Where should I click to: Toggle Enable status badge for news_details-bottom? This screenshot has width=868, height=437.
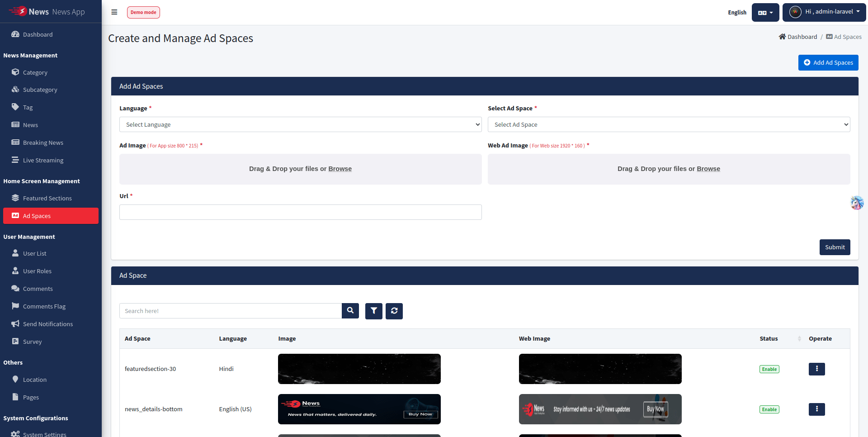[x=769, y=409]
